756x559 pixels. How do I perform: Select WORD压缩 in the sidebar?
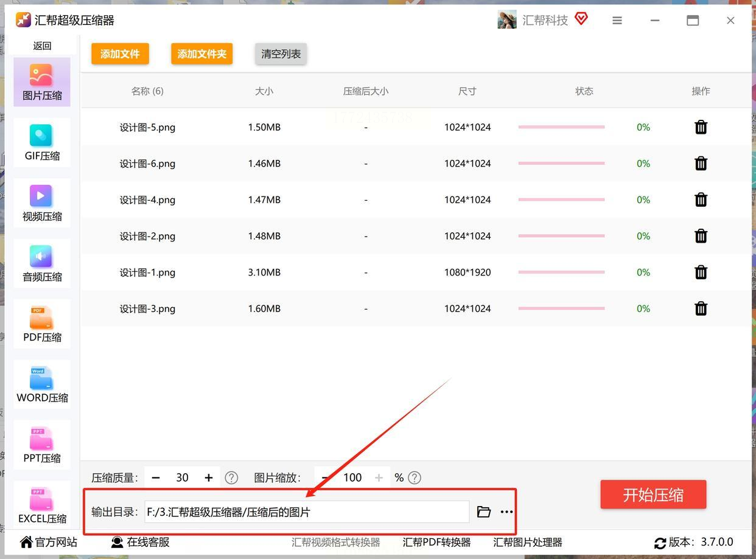(42, 384)
